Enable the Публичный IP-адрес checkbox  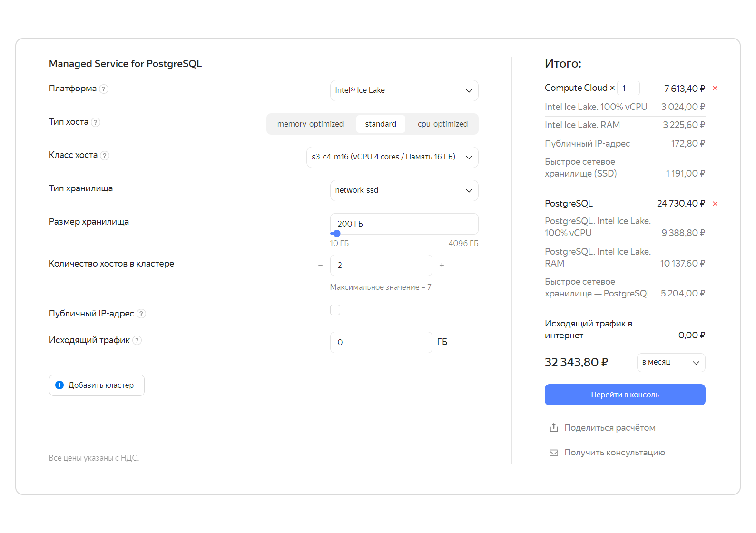335,310
